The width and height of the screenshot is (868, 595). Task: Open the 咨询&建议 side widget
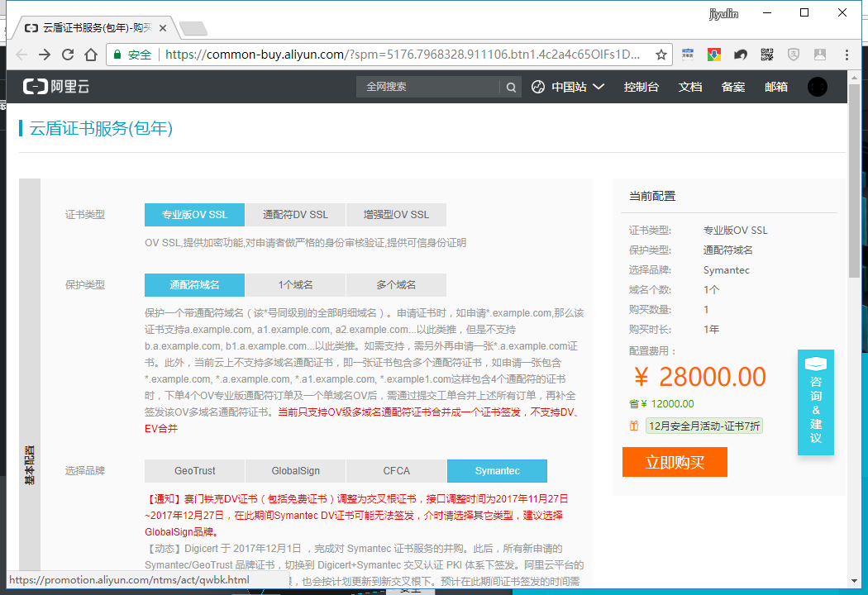click(815, 402)
